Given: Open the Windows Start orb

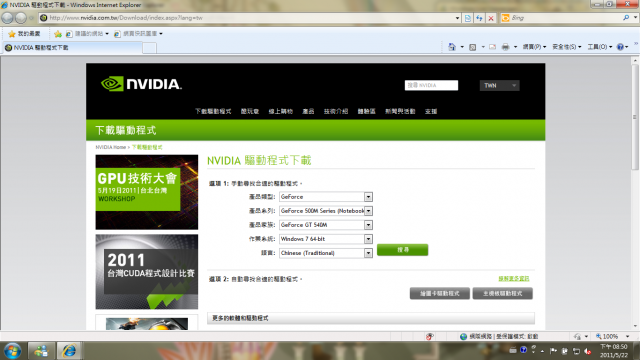Looking at the screenshot, I should pyautogui.click(x=12, y=351).
